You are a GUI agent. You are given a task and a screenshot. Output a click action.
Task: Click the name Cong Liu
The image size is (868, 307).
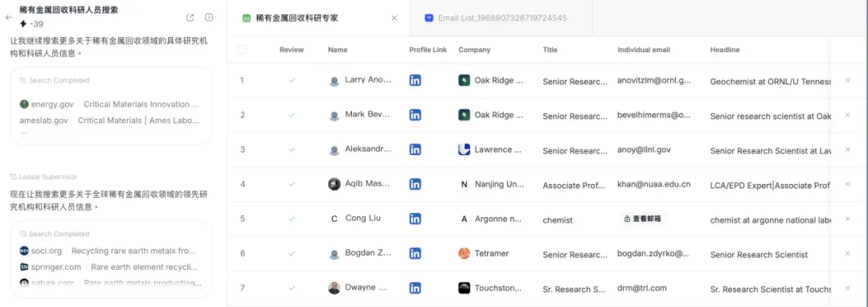(x=362, y=219)
